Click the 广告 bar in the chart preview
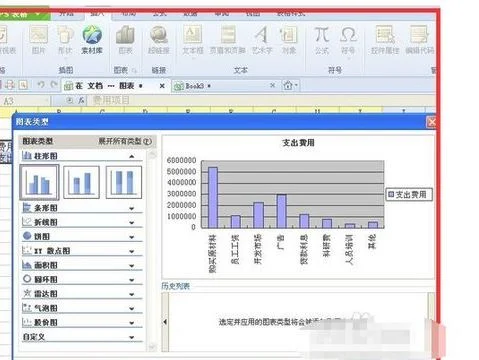This screenshot has width=479, height=360. (282, 211)
